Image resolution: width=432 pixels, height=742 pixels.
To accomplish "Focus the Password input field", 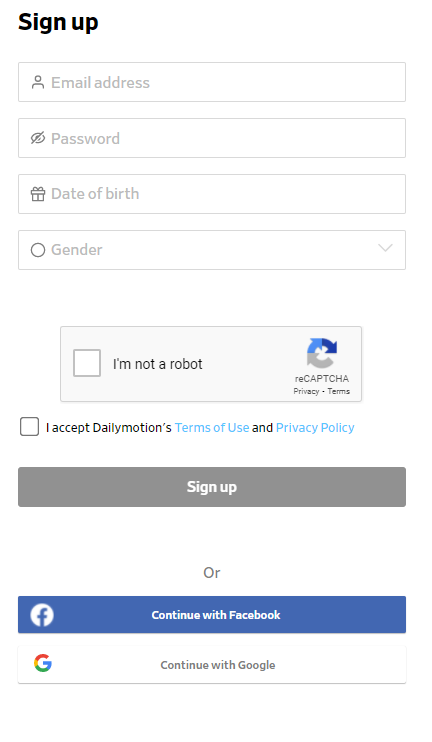I will click(x=212, y=138).
